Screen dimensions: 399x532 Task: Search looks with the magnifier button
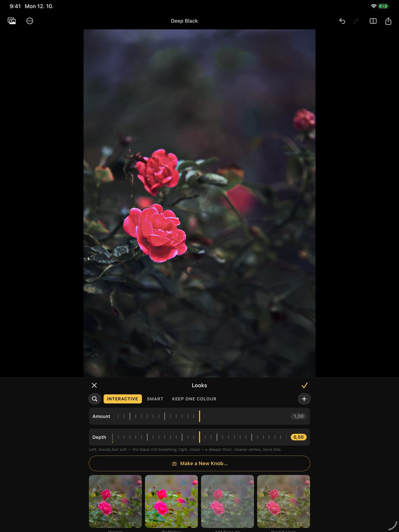95,399
